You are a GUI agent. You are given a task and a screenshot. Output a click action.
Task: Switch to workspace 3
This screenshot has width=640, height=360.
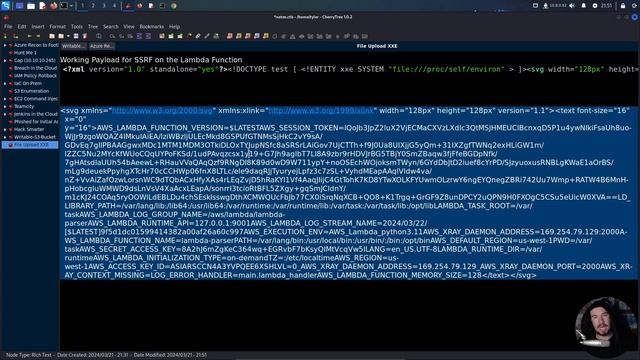pos(104,6)
